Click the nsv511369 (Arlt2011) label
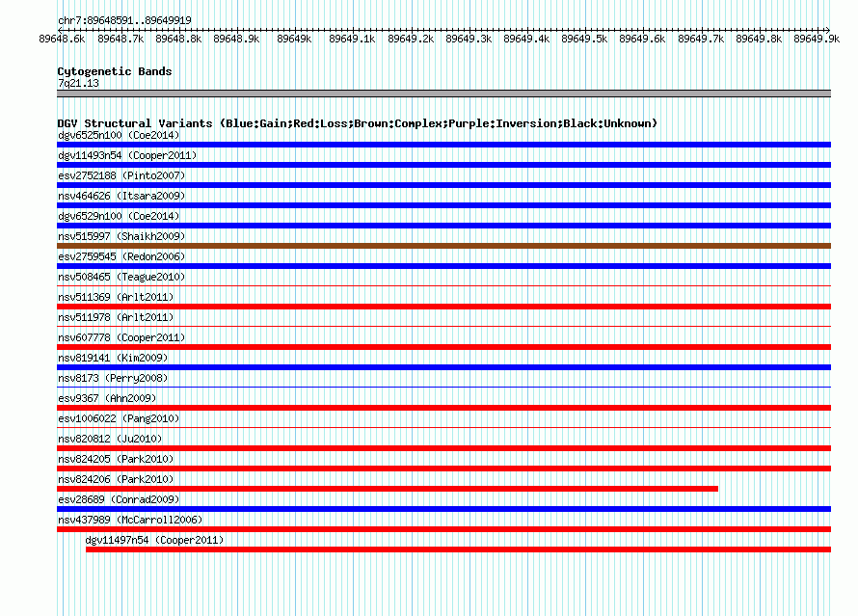The height and width of the screenshot is (616, 858). (x=116, y=297)
